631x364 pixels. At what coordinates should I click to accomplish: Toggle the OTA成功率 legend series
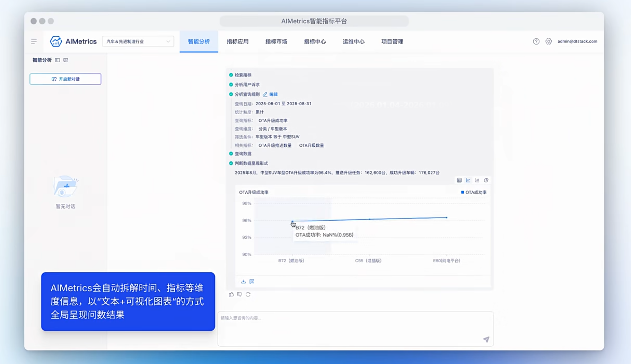(x=474, y=192)
